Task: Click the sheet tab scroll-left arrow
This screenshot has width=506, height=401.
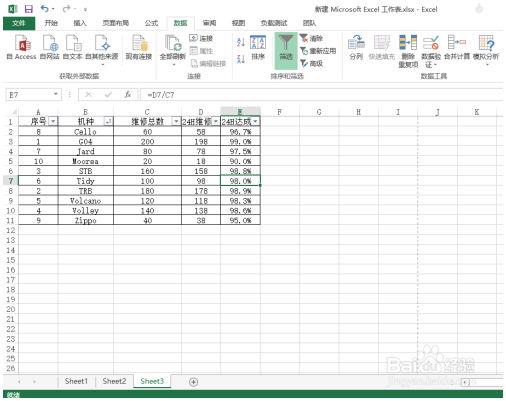Action: (19, 381)
